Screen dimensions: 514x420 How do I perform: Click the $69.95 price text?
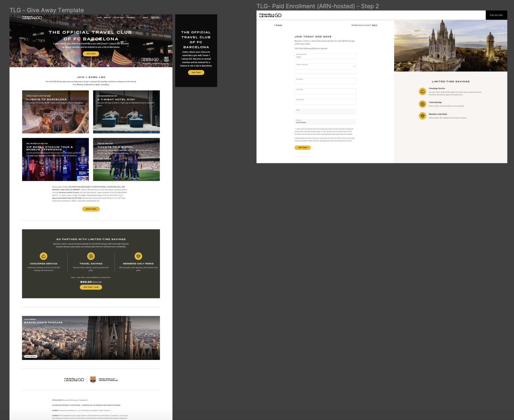(x=86, y=282)
